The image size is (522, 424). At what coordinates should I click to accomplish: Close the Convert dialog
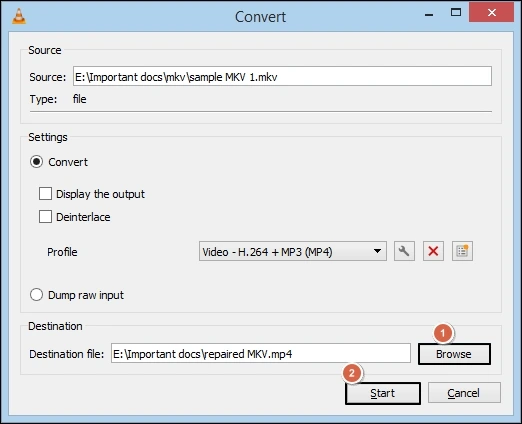[491, 13]
